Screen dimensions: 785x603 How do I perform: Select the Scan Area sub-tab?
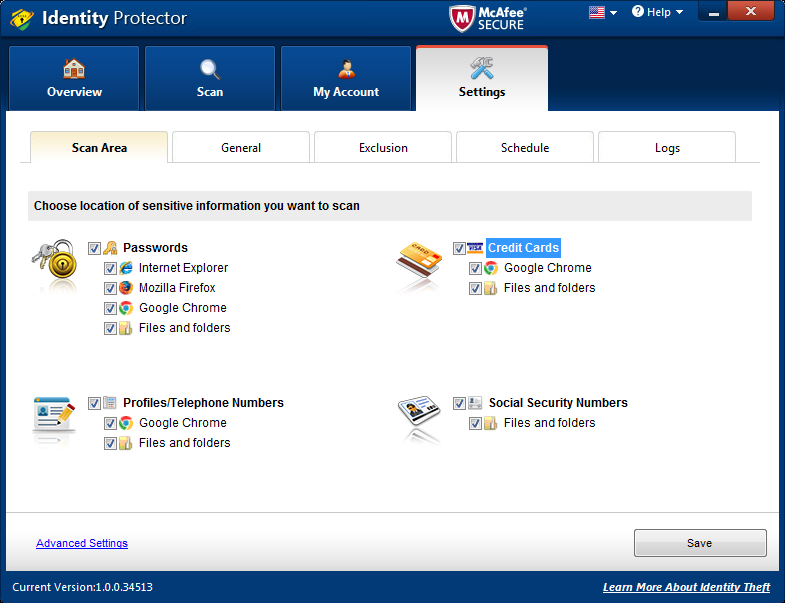pyautogui.click(x=99, y=147)
